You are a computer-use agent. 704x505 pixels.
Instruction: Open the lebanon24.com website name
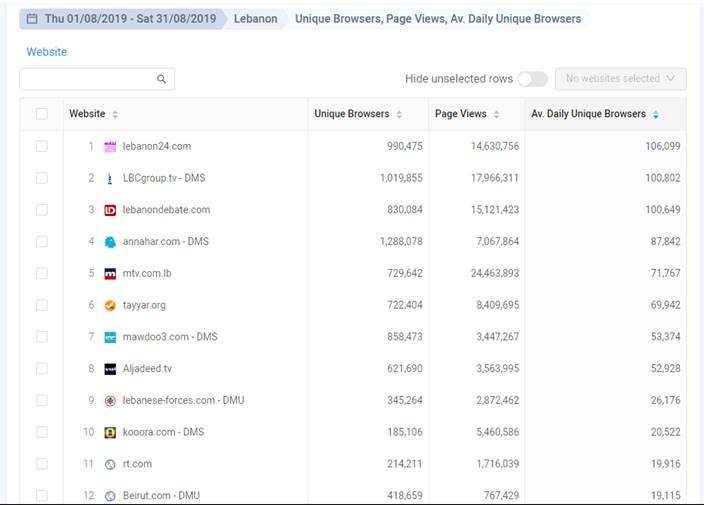157,146
